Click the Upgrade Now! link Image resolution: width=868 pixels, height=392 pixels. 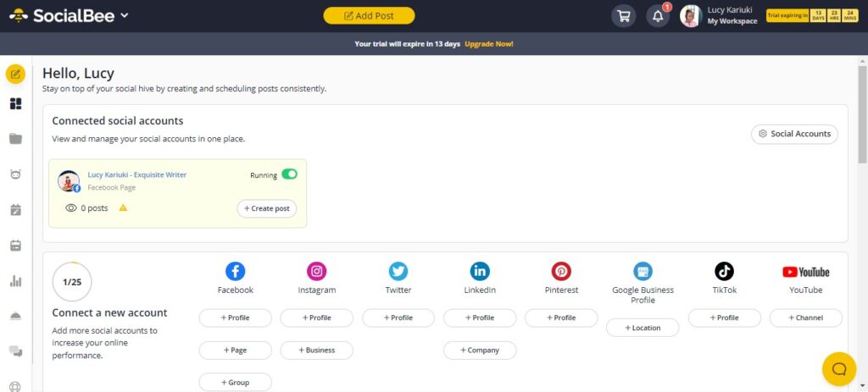coord(488,44)
